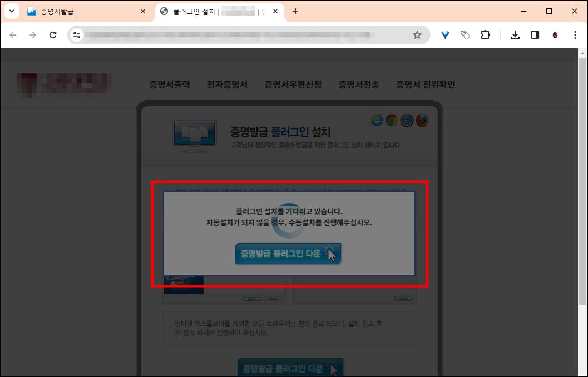Open the 증명서 진위확인 link
588x377 pixels.
point(426,84)
